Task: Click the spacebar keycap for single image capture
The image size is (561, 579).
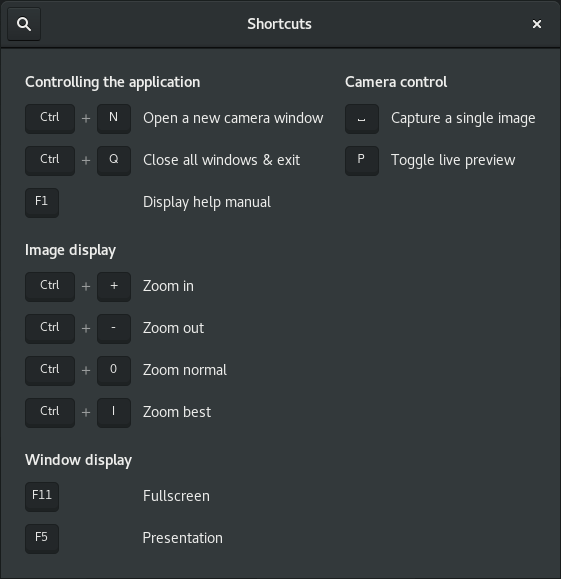Action: pos(362,119)
